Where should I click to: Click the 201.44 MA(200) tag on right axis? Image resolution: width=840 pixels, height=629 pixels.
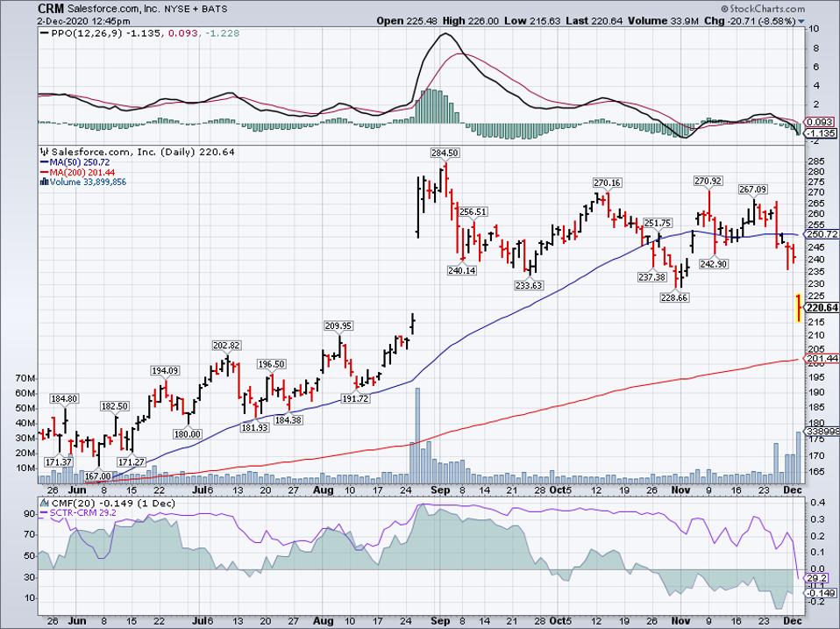click(x=822, y=359)
